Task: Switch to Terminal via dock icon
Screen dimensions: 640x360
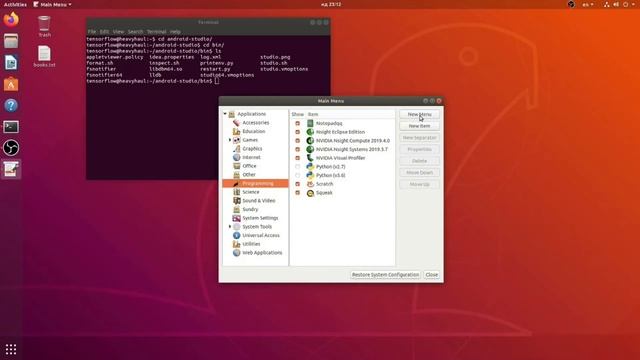Action: click(11, 127)
